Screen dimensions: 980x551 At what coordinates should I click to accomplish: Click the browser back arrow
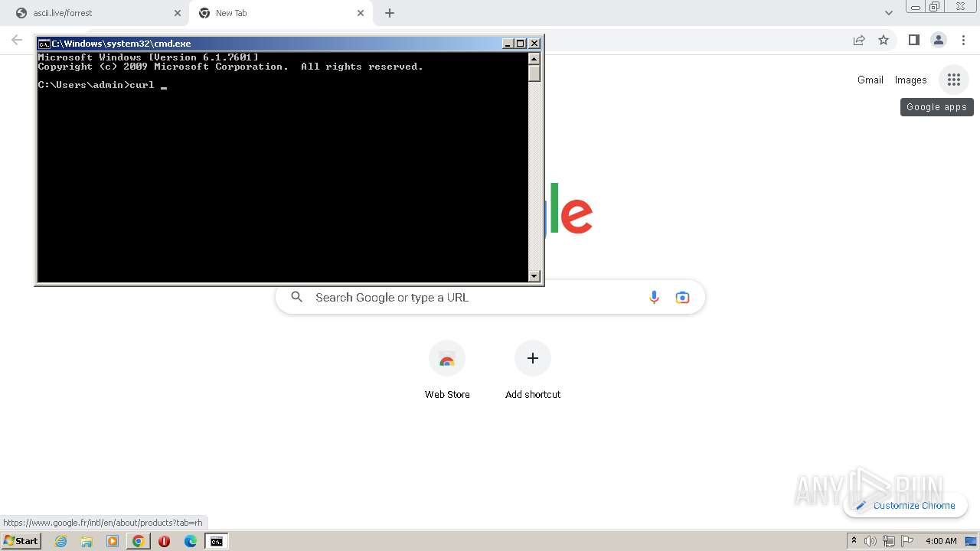(x=17, y=40)
